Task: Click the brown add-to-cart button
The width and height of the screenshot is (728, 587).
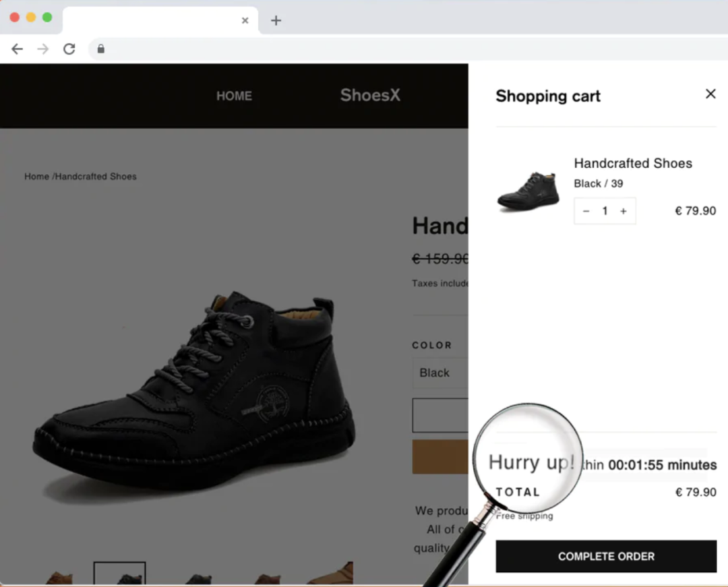Action: coord(440,457)
